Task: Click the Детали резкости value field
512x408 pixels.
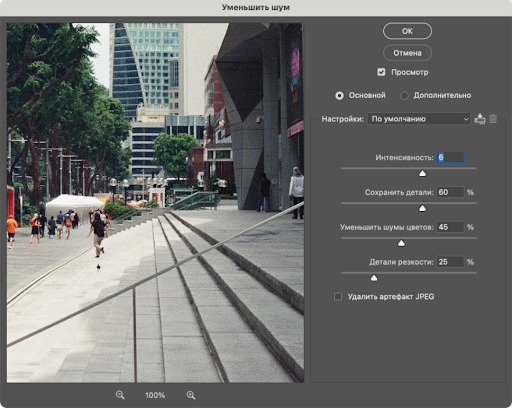Action: coord(450,262)
